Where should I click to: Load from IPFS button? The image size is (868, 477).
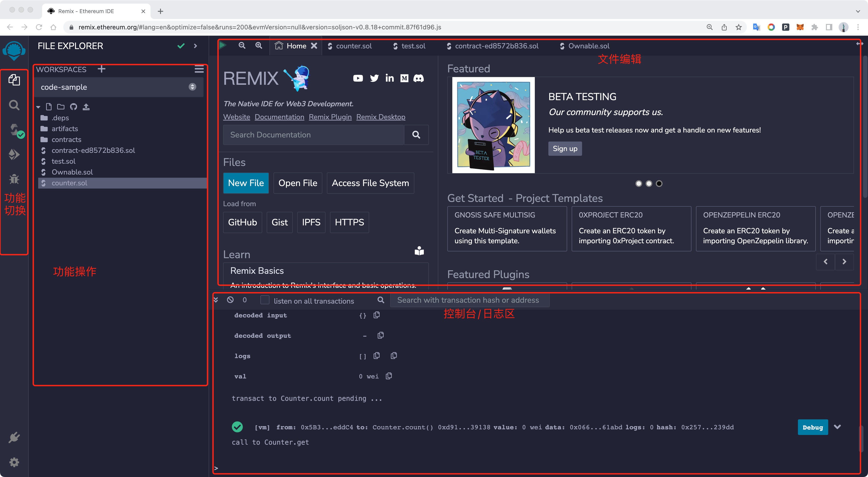(x=311, y=222)
